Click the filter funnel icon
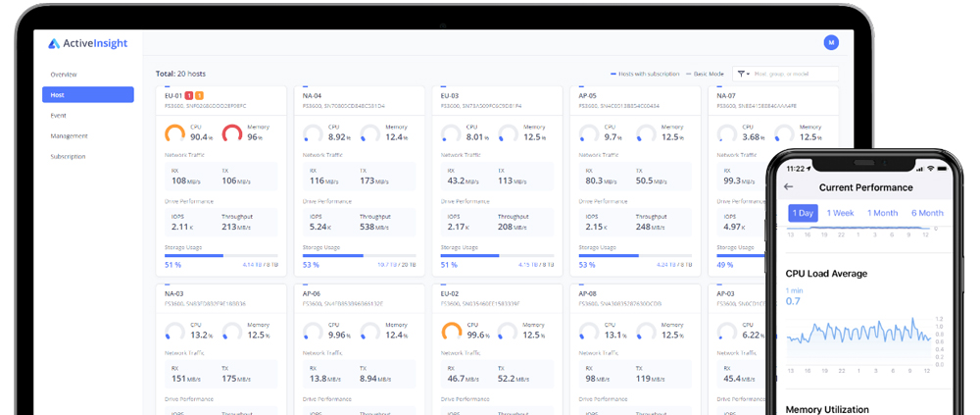 click(741, 74)
